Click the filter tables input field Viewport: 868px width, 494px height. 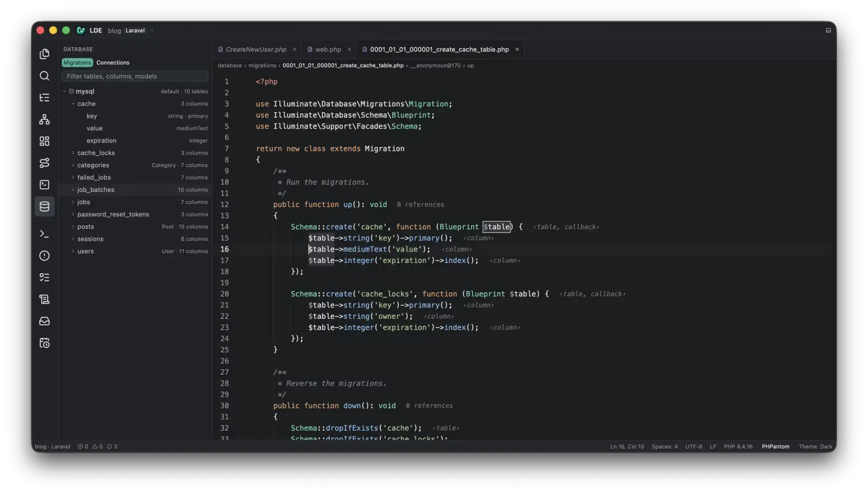click(135, 76)
